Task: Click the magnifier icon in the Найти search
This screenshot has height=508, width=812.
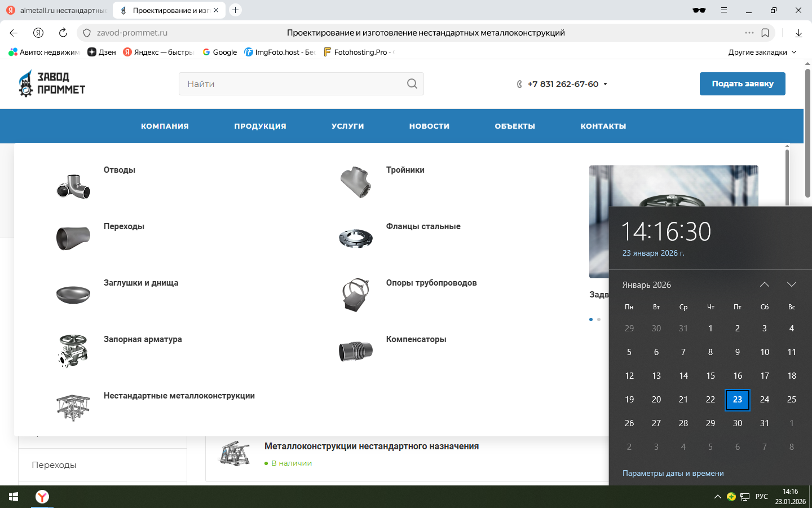Action: pyautogui.click(x=412, y=84)
